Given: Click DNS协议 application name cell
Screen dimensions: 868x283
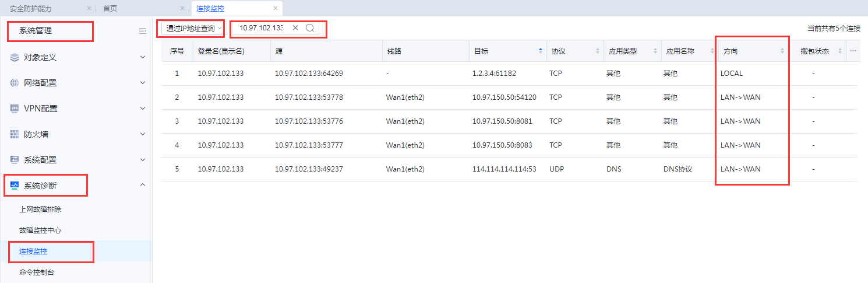Looking at the screenshot, I should [x=678, y=169].
